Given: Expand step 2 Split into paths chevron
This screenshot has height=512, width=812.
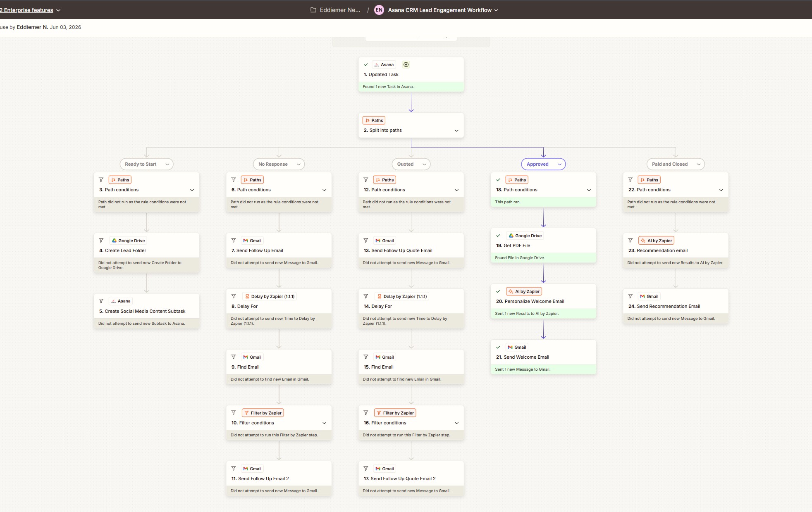Looking at the screenshot, I should click(x=457, y=131).
